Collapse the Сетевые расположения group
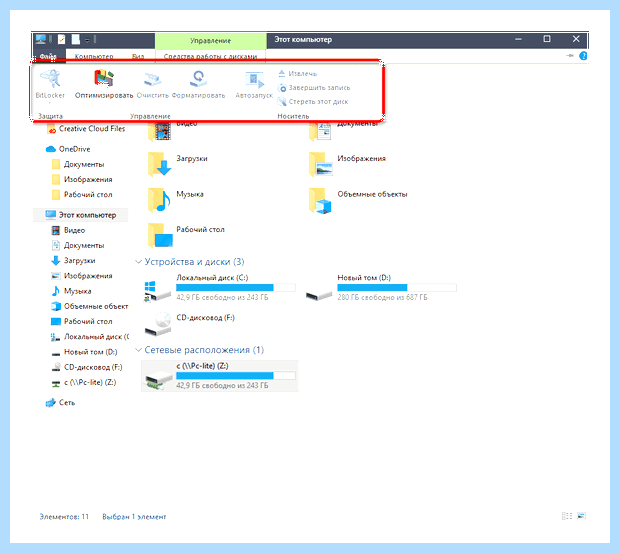Image resolution: width=620 pixels, height=553 pixels. (138, 350)
